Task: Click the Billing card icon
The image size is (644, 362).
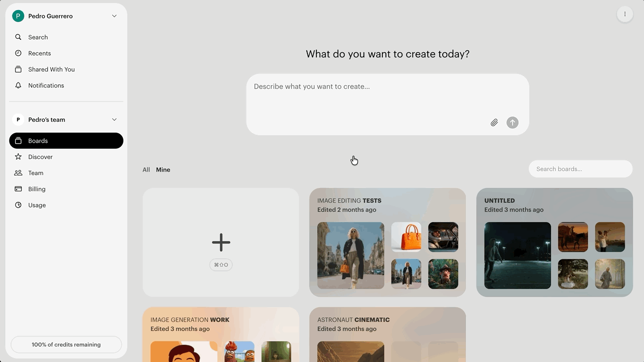Action: (18, 189)
